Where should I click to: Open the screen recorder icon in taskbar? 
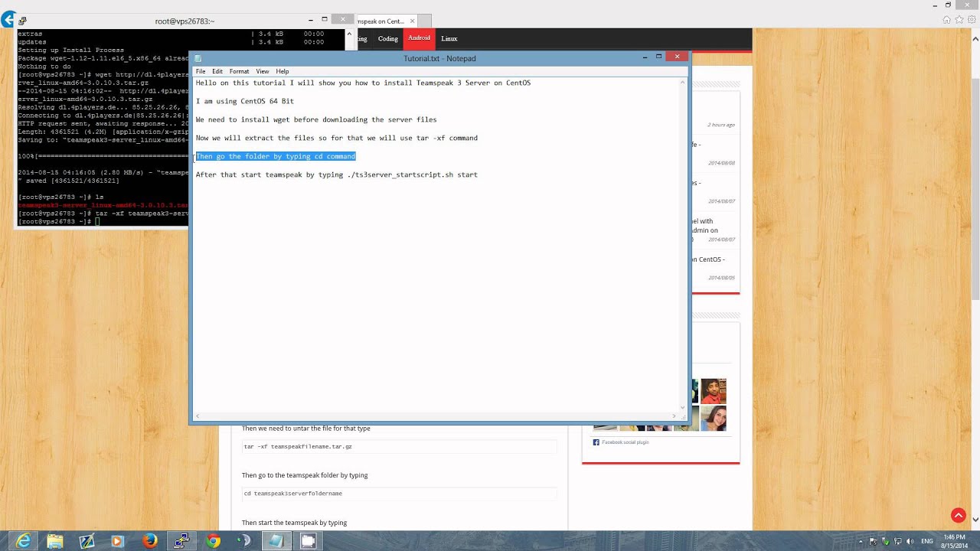(x=308, y=541)
